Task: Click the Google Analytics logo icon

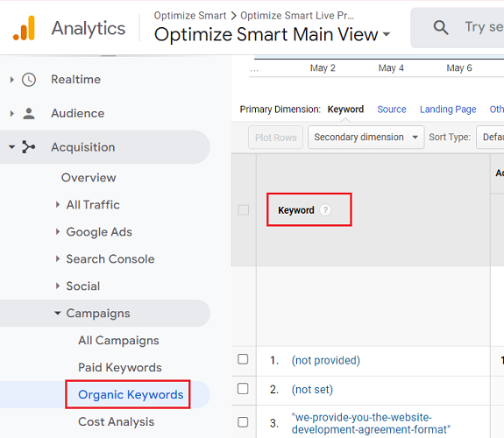Action: (x=24, y=28)
